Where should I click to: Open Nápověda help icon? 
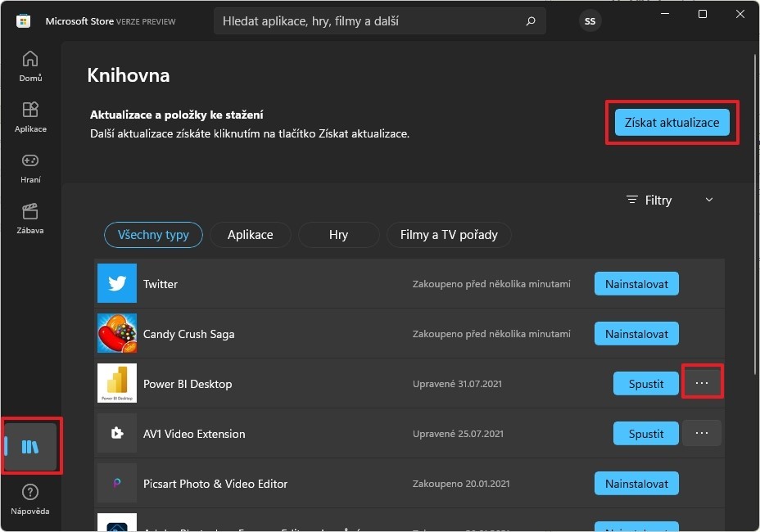pos(30,498)
